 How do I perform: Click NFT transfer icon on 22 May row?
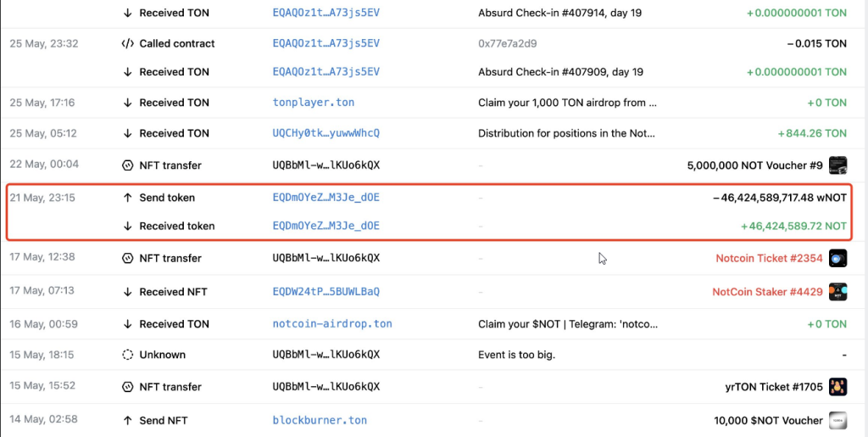(x=127, y=165)
